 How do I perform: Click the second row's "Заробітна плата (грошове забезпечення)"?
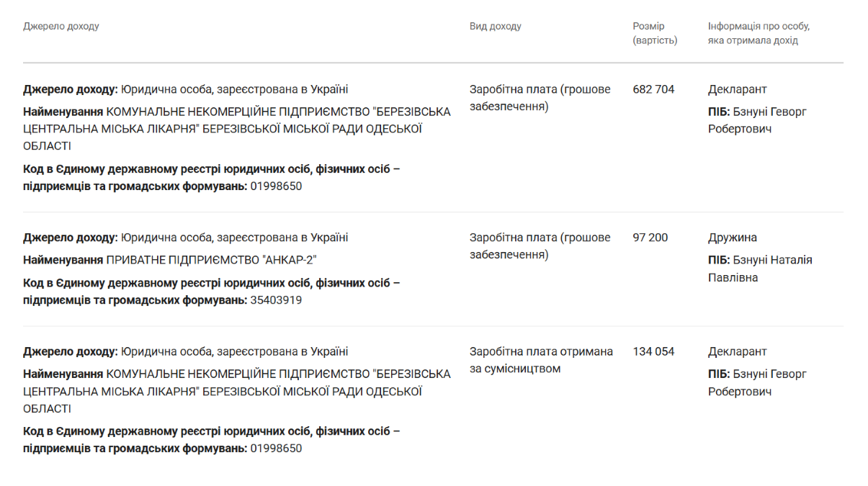pyautogui.click(x=540, y=246)
